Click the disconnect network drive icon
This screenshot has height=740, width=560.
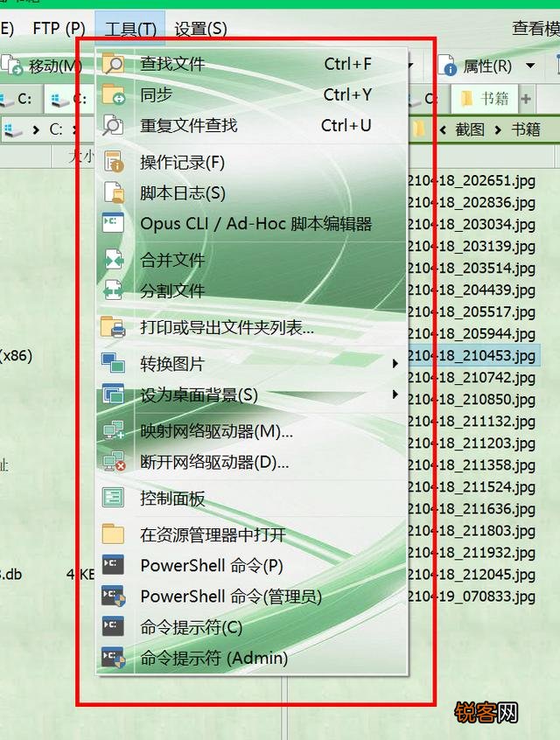[114, 462]
